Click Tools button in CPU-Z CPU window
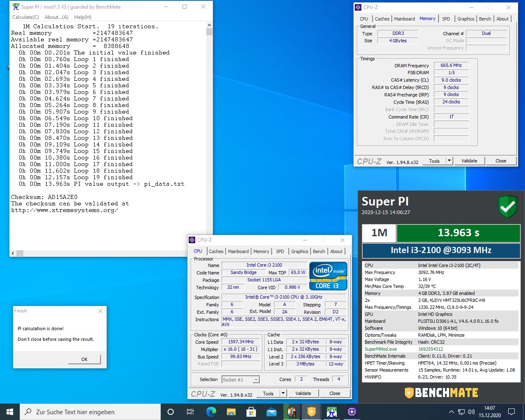The image size is (525, 420). [x=268, y=393]
